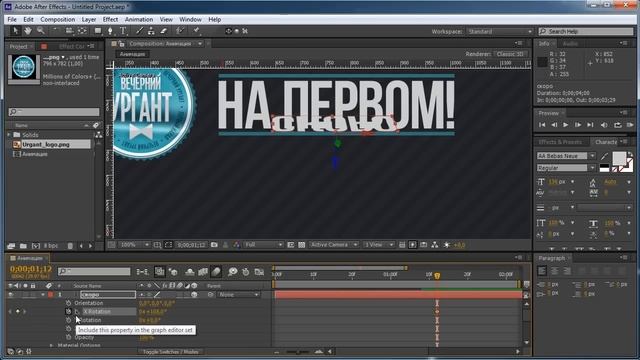Enable Frame Blending for layers
Viewport: 640px width, 360px height.
pos(203,271)
